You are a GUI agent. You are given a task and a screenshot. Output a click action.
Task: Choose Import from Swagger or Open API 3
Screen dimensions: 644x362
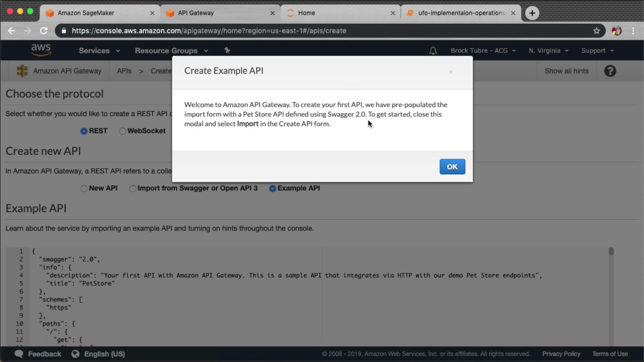point(133,188)
